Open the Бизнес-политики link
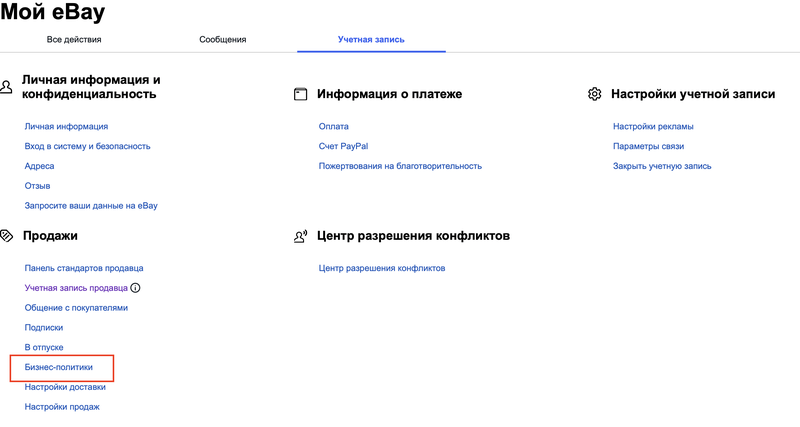 (59, 367)
